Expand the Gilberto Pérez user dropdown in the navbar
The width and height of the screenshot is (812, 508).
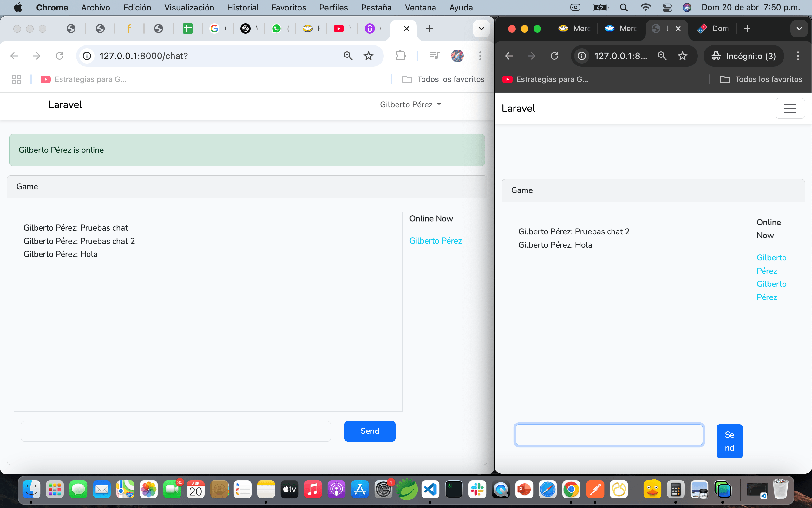(x=410, y=104)
